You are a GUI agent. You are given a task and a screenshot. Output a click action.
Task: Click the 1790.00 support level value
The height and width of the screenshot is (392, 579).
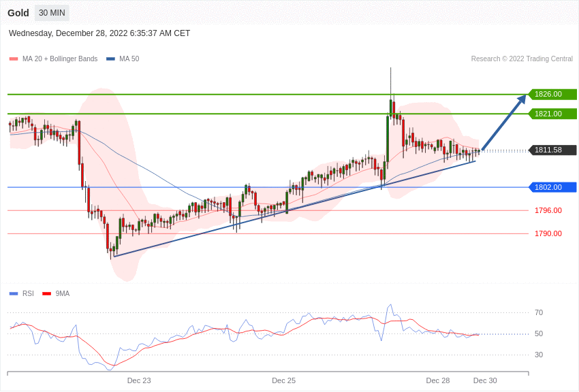(548, 233)
